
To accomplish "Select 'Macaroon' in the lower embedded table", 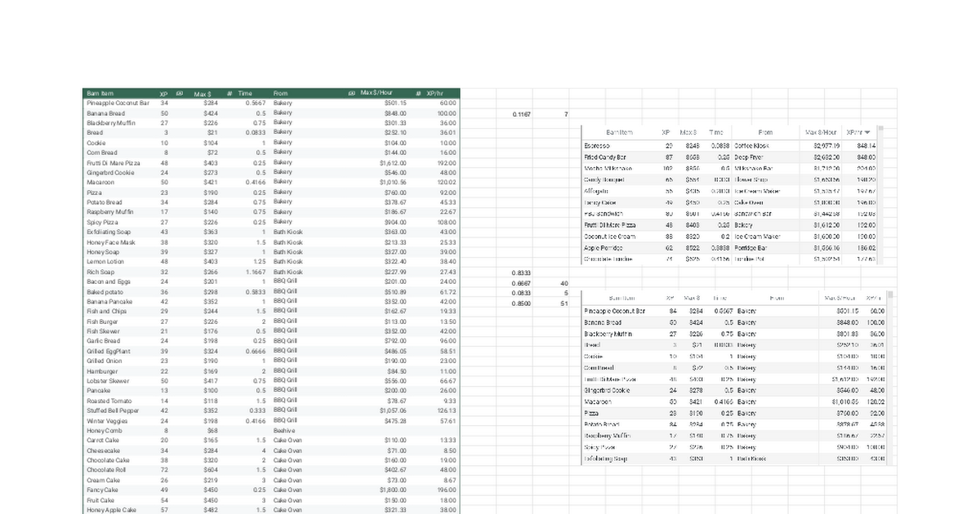I will click(x=599, y=401).
